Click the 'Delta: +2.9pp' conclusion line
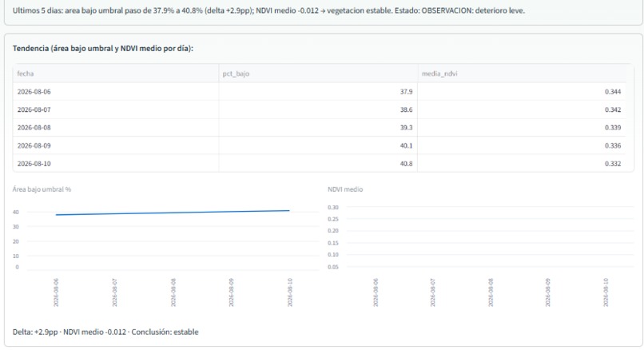Image resolution: width=644 pixels, height=350 pixels. click(x=105, y=332)
